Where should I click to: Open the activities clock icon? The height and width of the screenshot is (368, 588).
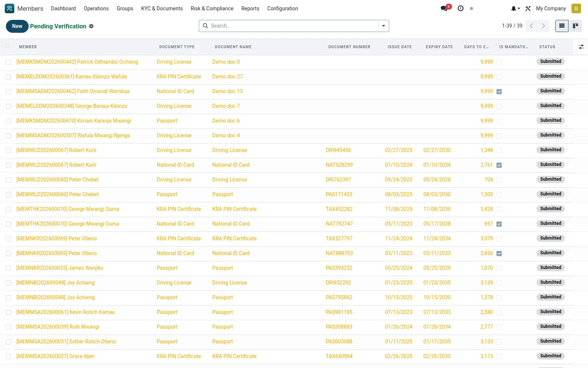460,8
